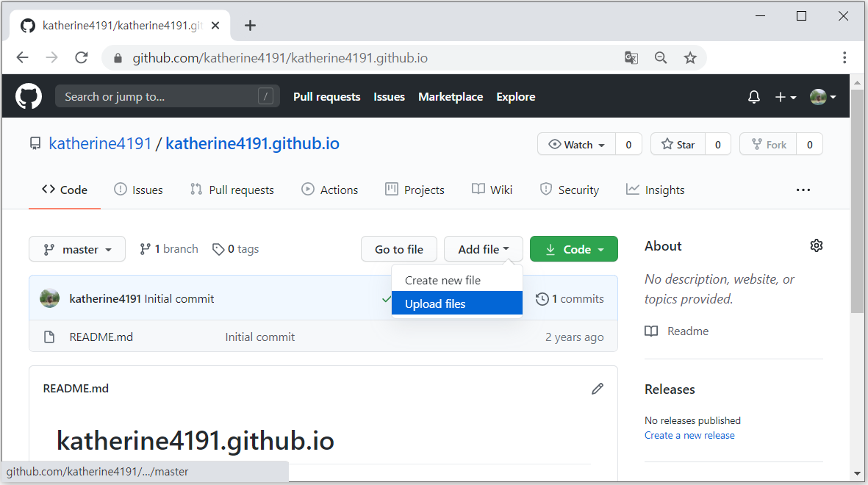The image size is (868, 485).
Task: Open the Initial commit message beside katherine4191
Action: tap(179, 299)
